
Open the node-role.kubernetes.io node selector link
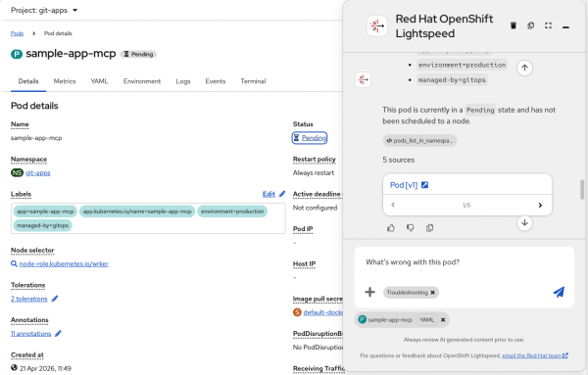coord(64,263)
